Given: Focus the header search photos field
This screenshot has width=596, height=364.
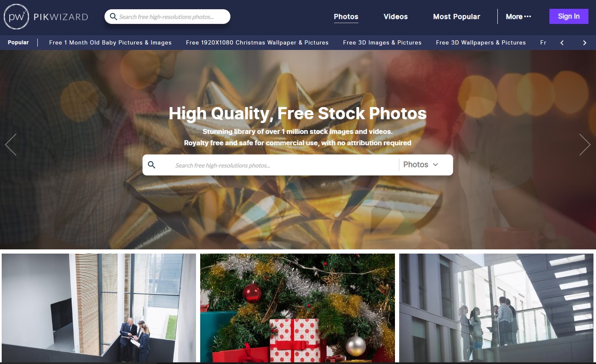Looking at the screenshot, I should 172,17.
